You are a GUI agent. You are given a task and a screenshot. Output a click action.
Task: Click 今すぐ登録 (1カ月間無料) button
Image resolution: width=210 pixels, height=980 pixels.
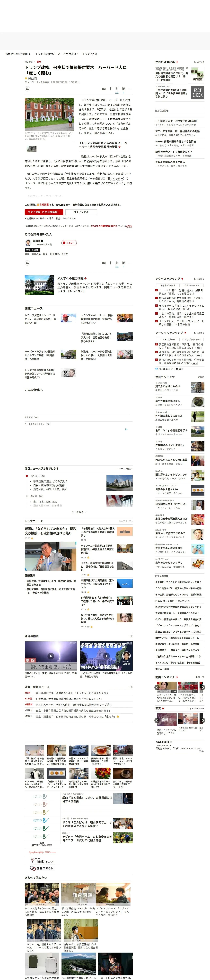coord(44,212)
